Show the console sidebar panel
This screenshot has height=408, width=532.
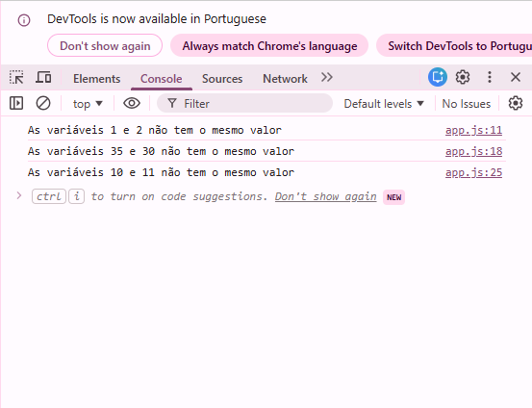click(x=16, y=103)
